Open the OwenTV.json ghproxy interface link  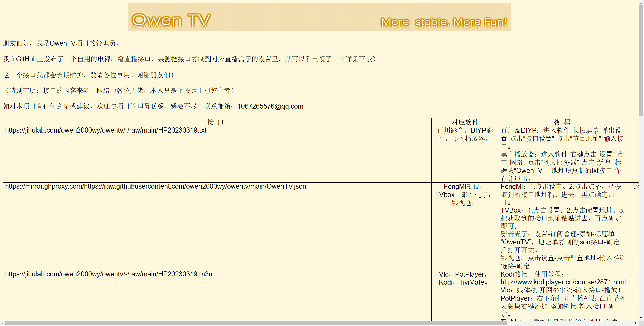(155, 186)
